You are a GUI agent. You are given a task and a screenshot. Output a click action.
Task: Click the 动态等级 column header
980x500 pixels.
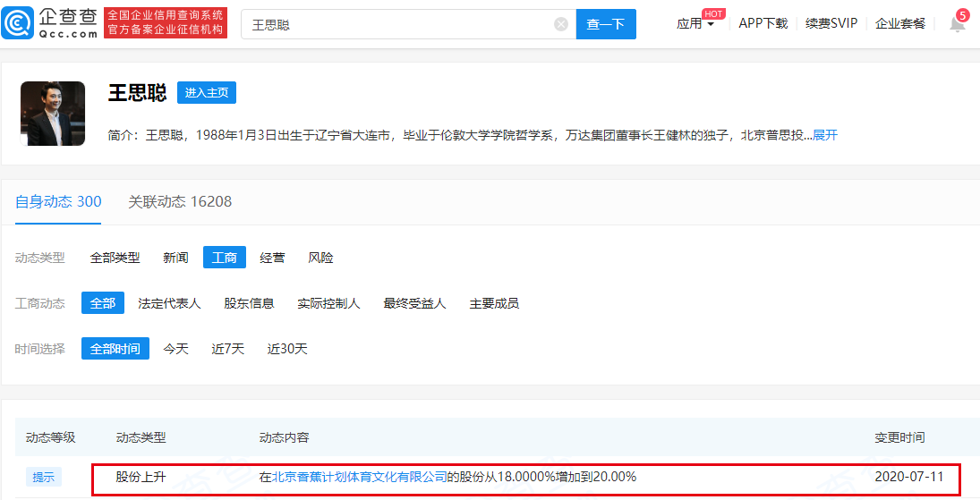tap(51, 437)
